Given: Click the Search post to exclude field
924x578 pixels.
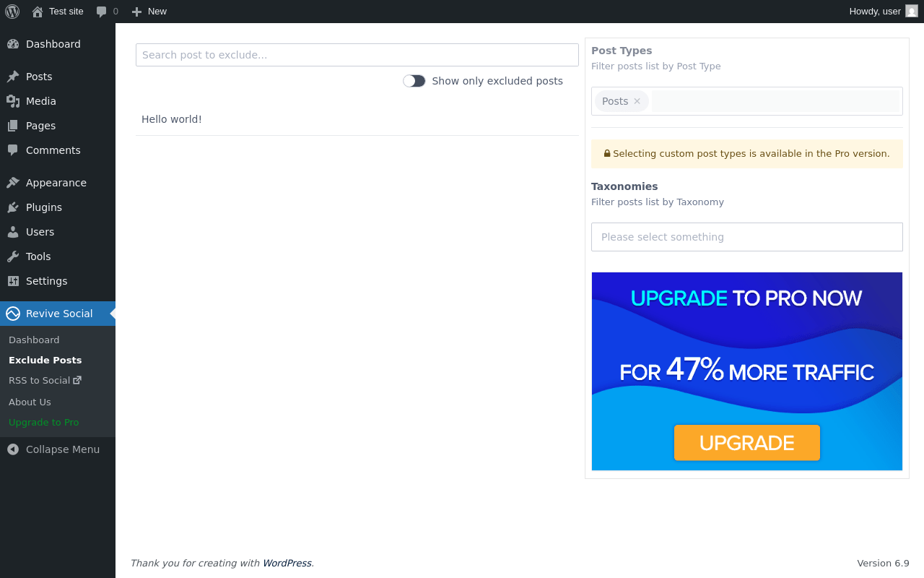Looking at the screenshot, I should [x=357, y=55].
